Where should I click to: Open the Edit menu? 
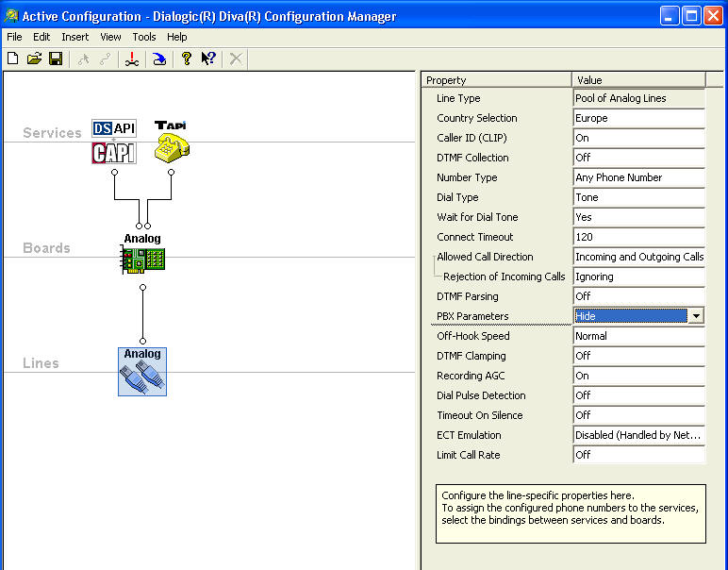pyautogui.click(x=41, y=37)
